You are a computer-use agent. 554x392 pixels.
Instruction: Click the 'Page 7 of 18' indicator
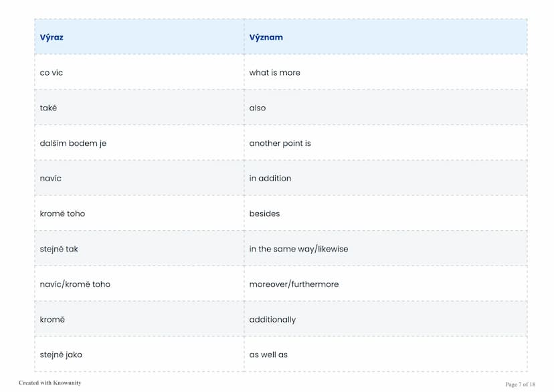tap(520, 384)
